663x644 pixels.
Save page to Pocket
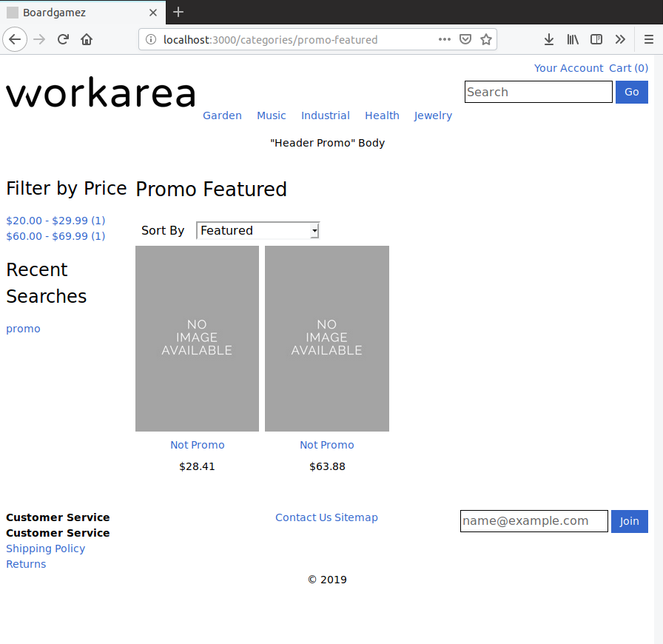(x=465, y=39)
